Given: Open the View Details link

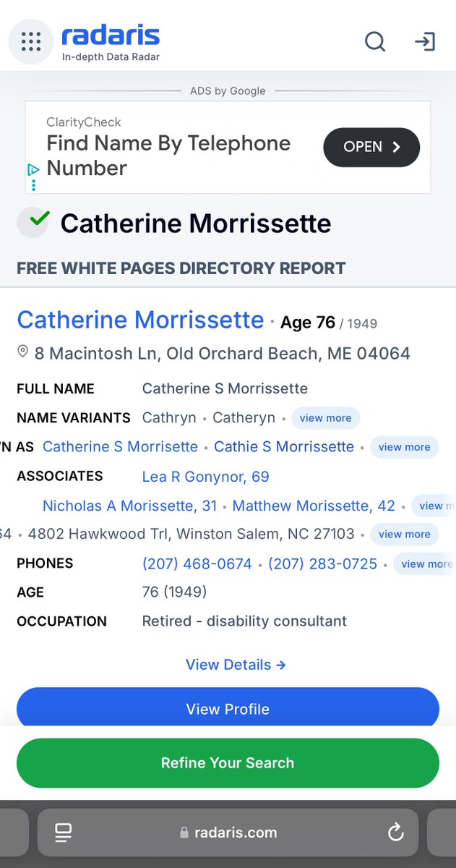Looking at the screenshot, I should [236, 665].
